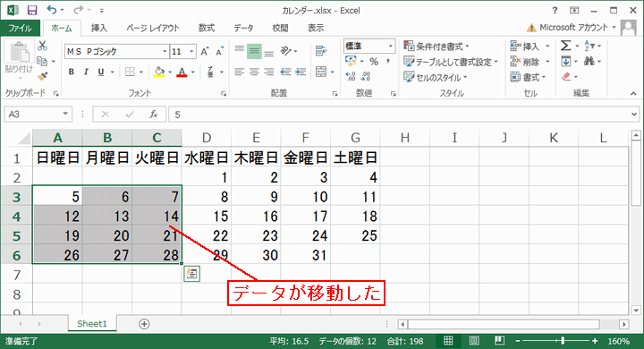Open テーブルとして書式設定 dropdown
Screen dimensions: 644x349
point(451,62)
